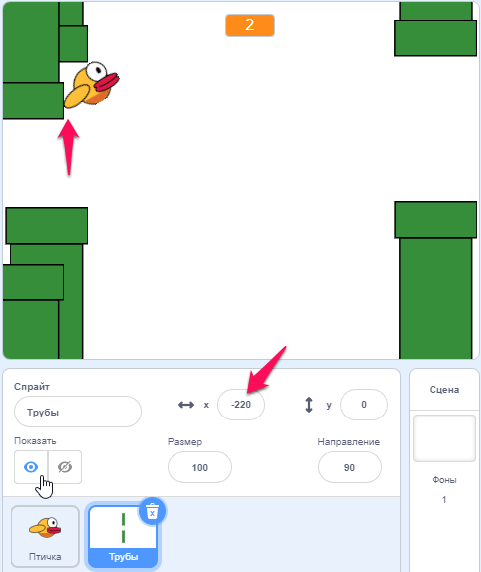Select the Сцена stage panel header
This screenshot has width=481, height=572.
coord(444,390)
